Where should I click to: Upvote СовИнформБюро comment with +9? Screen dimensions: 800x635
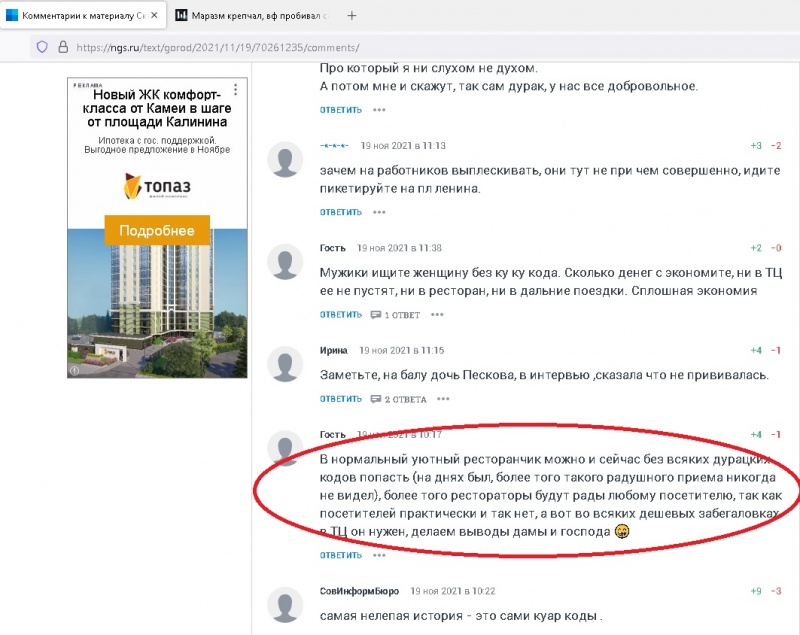coord(756,591)
